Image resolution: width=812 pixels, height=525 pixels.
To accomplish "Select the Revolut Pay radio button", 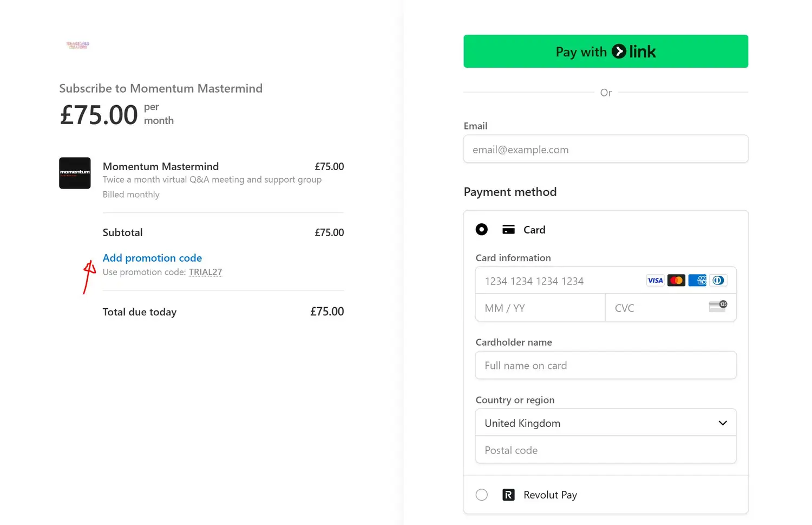I will click(x=481, y=495).
